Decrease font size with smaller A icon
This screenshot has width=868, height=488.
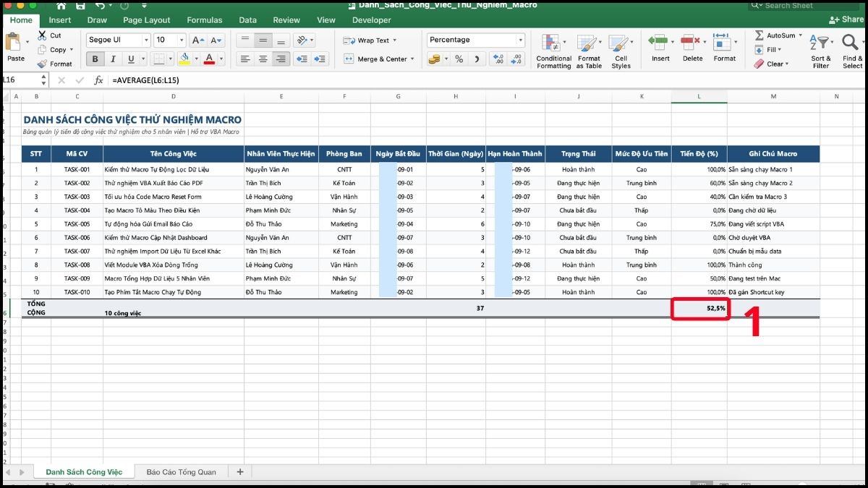216,40
